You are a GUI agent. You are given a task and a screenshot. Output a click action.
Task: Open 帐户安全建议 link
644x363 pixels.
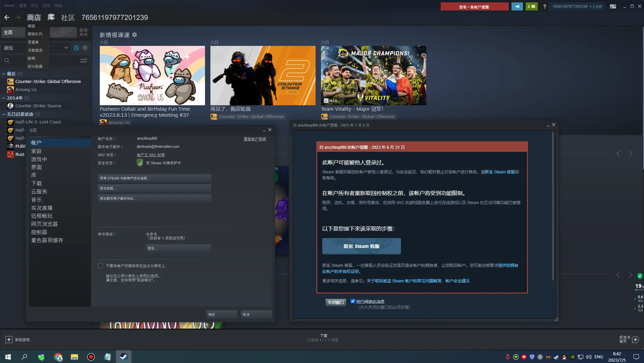pyautogui.click(x=458, y=281)
